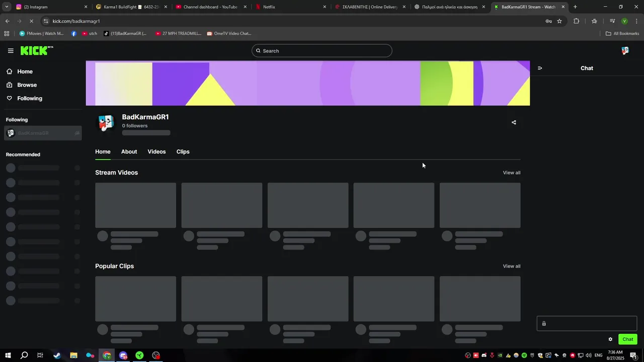
Task: Open the volume tray icon
Action: pos(588,355)
